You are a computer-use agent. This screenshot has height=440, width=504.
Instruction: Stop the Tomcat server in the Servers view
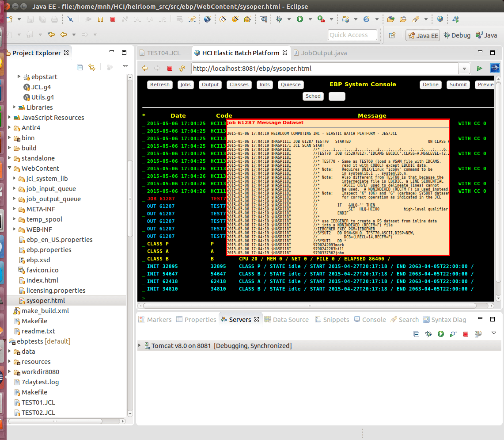tap(465, 334)
